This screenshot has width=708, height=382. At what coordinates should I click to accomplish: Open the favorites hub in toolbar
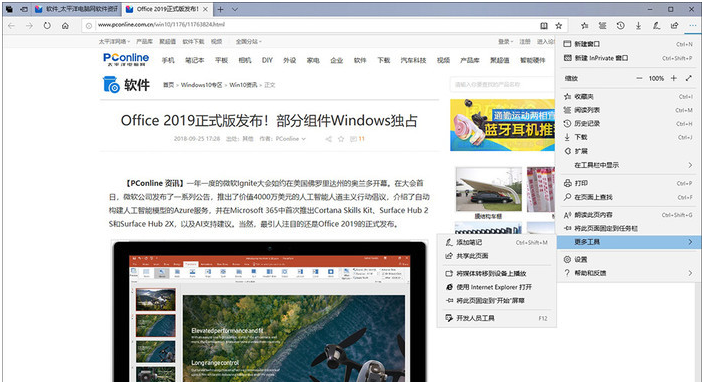pyautogui.click(x=584, y=26)
